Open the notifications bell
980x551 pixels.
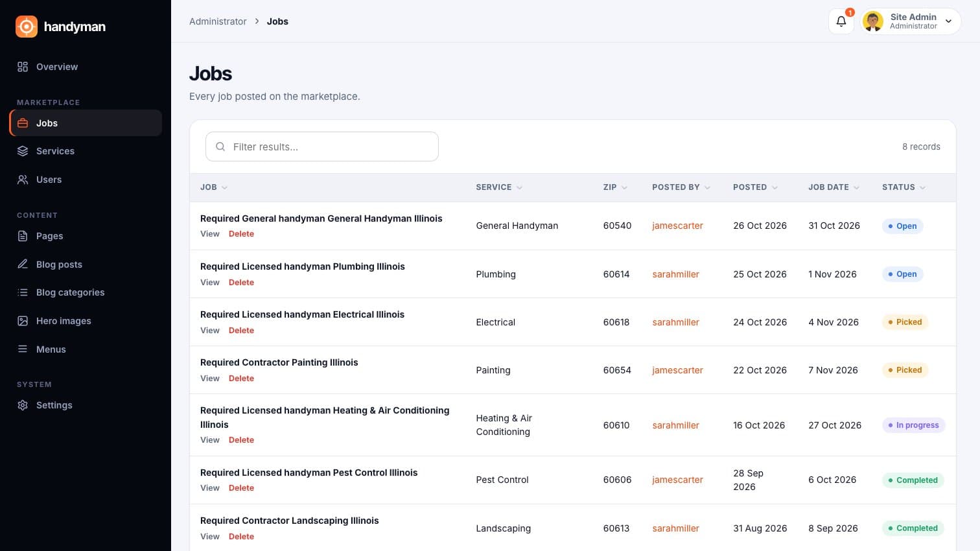(841, 21)
